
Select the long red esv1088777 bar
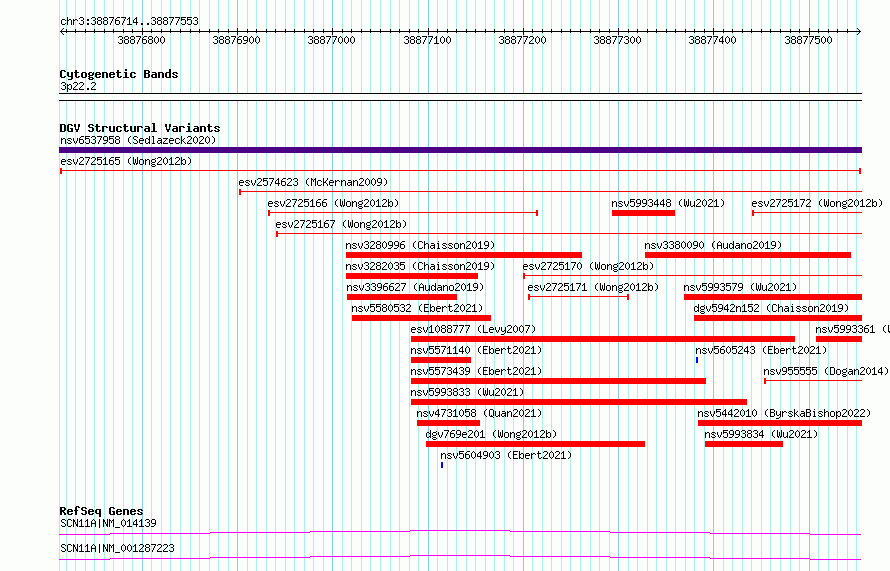603,339
